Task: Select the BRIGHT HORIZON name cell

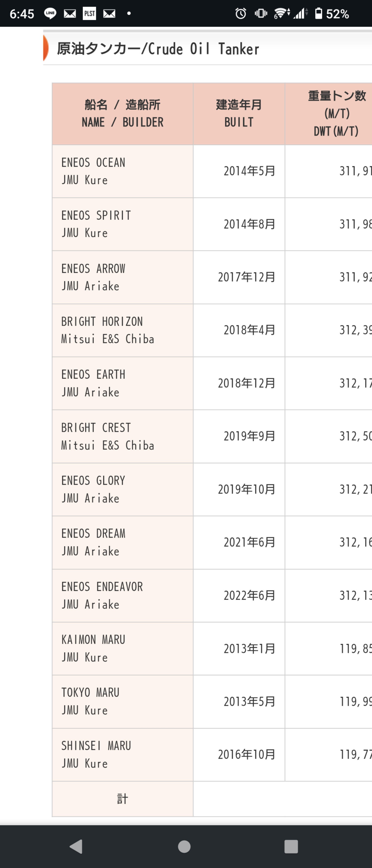Action: pos(122,330)
